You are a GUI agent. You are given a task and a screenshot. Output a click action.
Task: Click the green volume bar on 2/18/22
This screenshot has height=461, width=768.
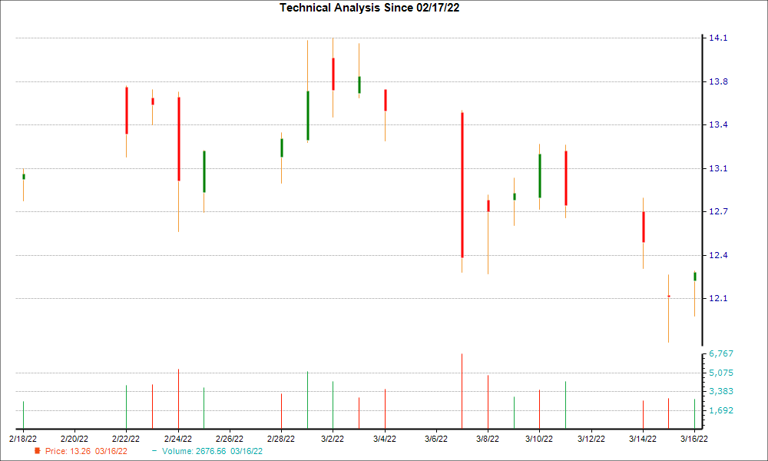pos(24,415)
